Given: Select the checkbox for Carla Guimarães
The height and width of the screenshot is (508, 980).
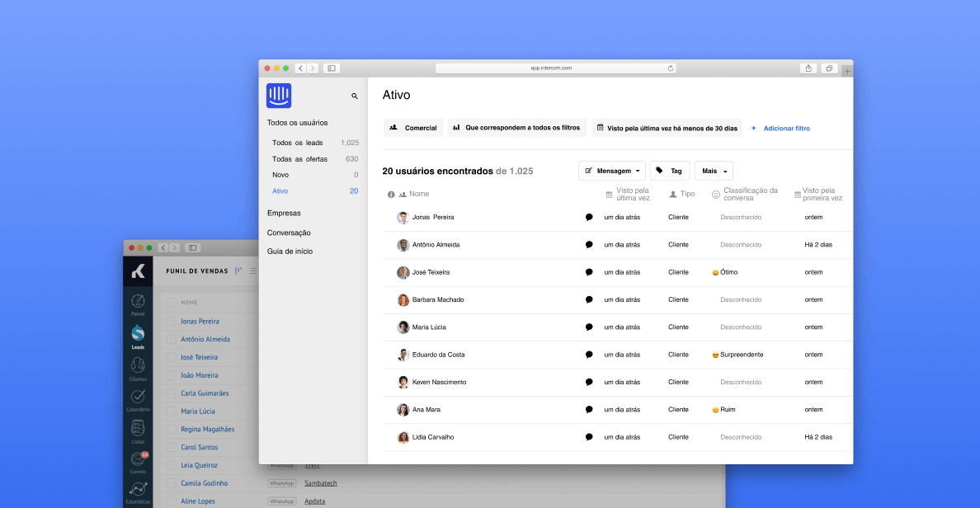Looking at the screenshot, I should pyautogui.click(x=172, y=393).
